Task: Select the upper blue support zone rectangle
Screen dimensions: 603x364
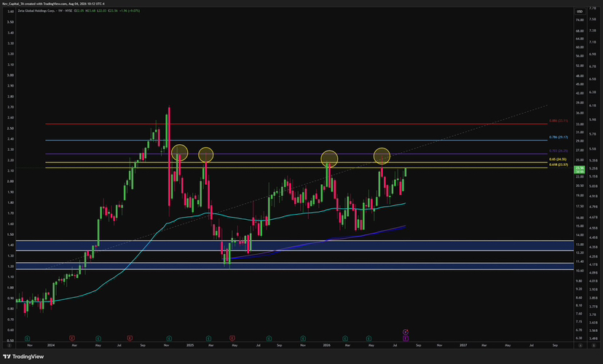Action: click(x=295, y=245)
